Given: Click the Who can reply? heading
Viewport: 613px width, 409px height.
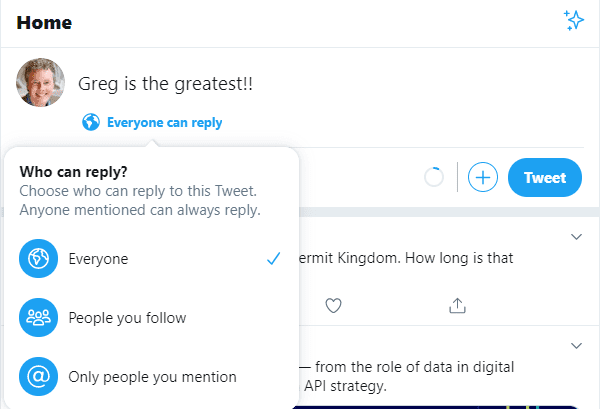Looking at the screenshot, I should point(73,172).
